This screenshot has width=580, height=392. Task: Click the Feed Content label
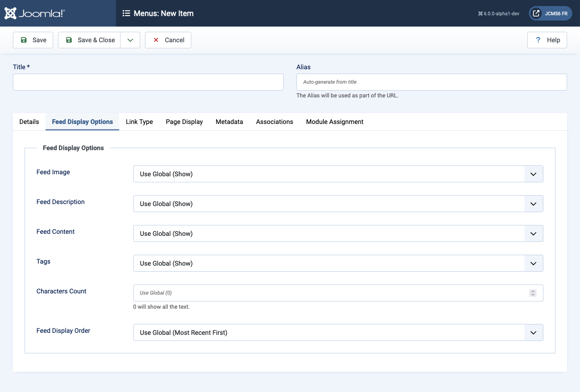[56, 231]
